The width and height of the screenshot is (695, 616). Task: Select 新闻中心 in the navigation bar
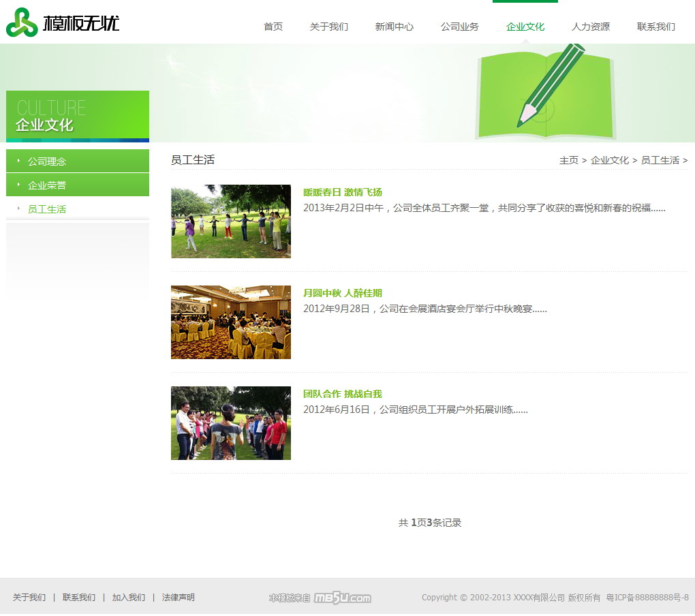pyautogui.click(x=394, y=27)
